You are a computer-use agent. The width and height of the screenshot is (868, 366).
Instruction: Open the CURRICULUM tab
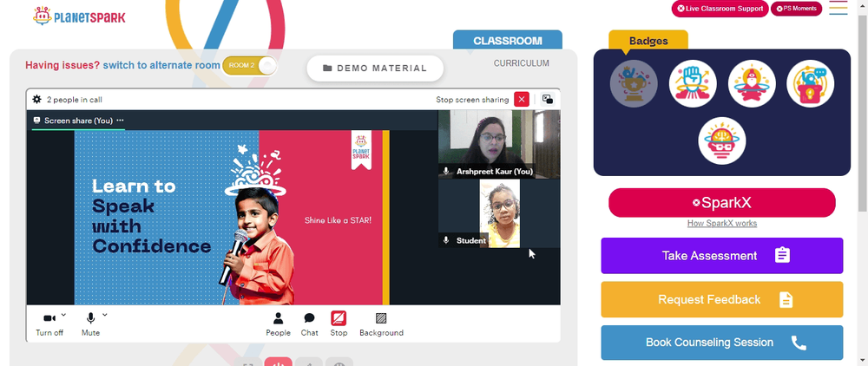click(x=522, y=63)
